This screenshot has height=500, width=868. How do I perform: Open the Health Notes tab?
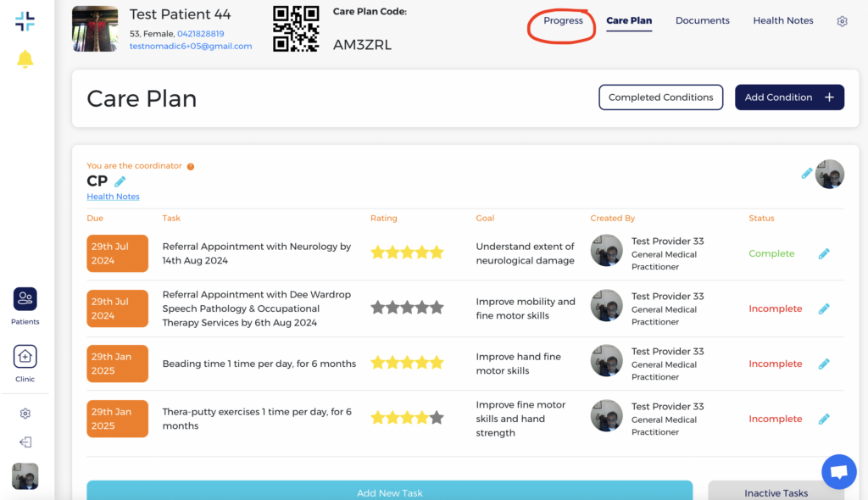point(782,21)
